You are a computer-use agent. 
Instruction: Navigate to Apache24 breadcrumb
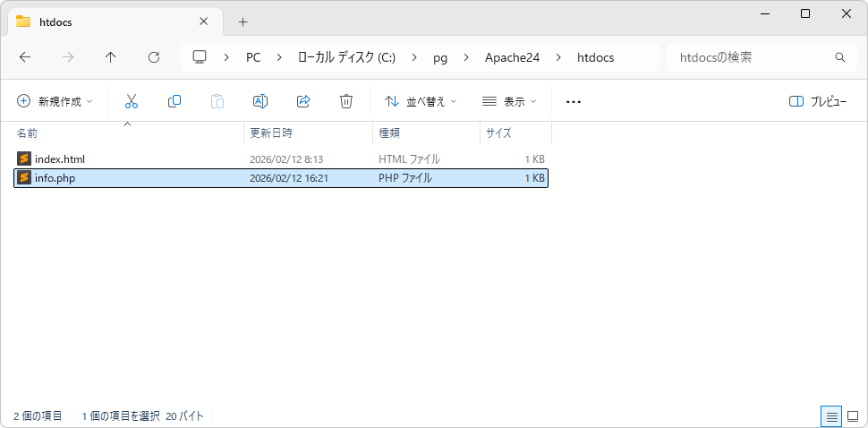point(512,57)
